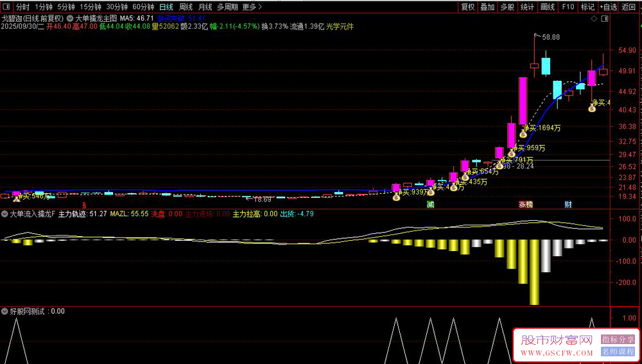642x364 pixels.
Task: Toggle the left sidebar panel icon
Action: 7,7
